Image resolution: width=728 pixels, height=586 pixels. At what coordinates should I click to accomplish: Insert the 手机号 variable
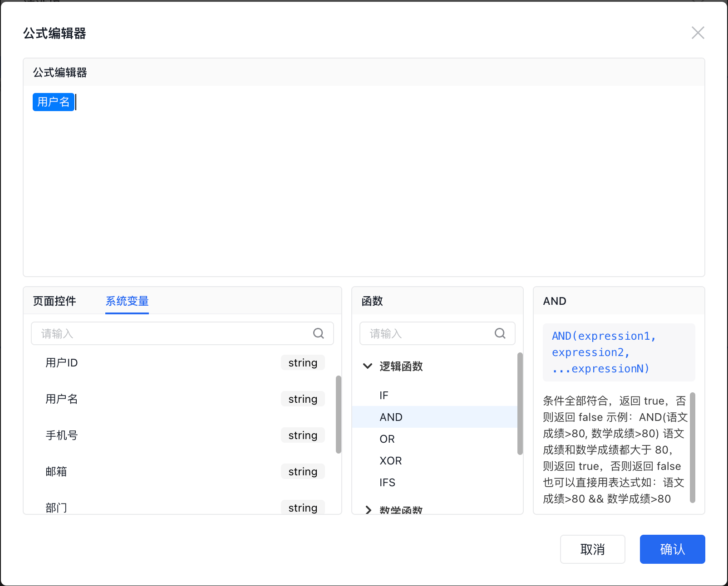point(179,435)
